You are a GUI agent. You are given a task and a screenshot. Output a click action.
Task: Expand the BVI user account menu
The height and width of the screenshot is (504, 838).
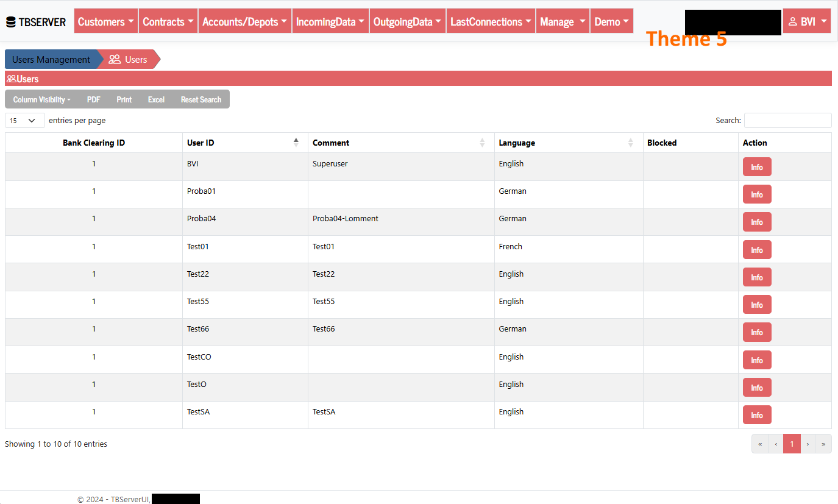[807, 21]
